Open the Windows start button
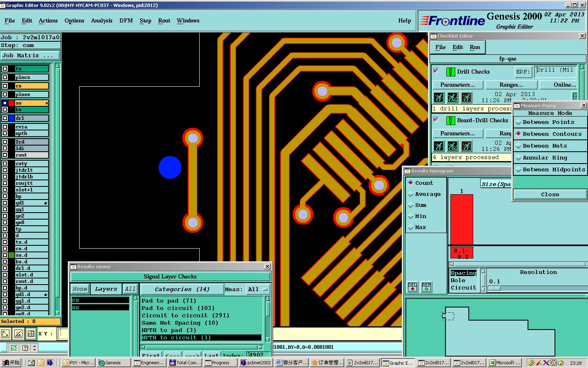 click(11, 363)
